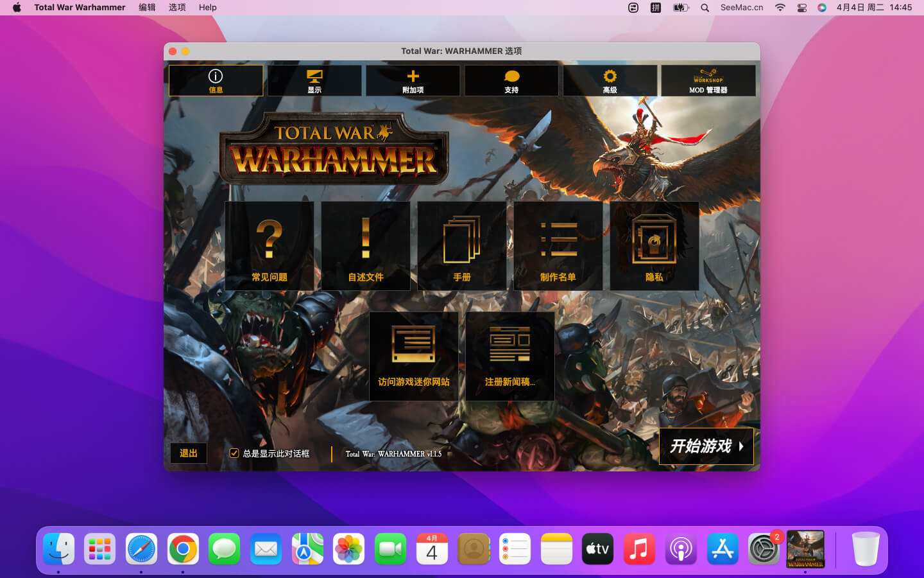The image size is (924, 578).
Task: Open the Workshop MOD 管理器 tab
Action: click(708, 81)
